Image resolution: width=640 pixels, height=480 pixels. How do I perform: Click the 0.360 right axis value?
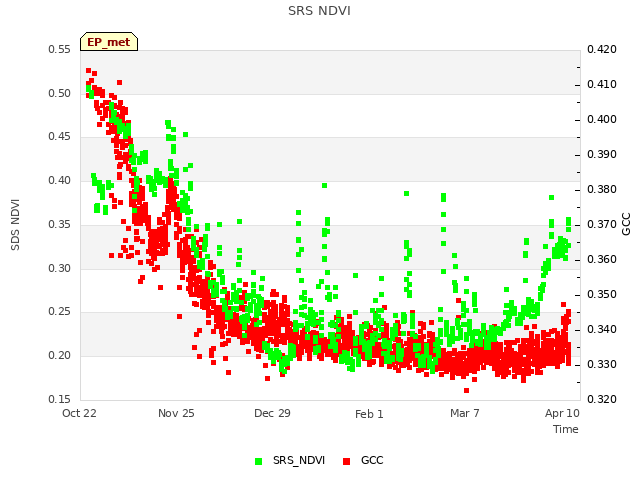click(602, 260)
